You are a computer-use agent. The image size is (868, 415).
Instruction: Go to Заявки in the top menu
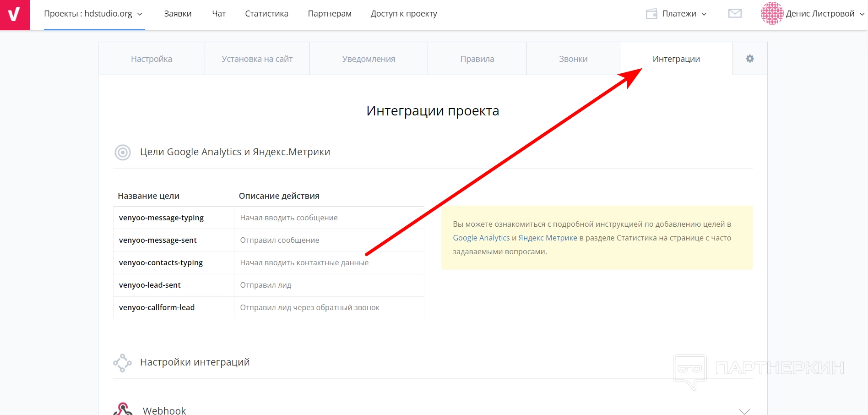point(178,14)
